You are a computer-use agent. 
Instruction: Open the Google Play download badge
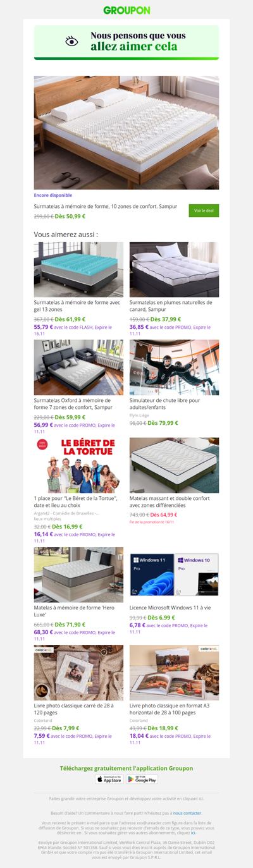click(142, 779)
